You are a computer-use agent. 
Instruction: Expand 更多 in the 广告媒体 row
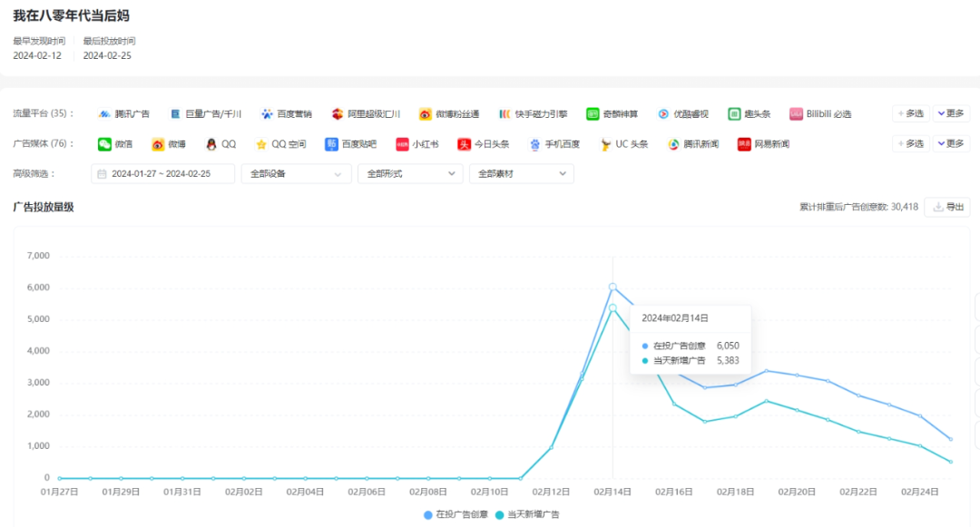[x=951, y=144]
